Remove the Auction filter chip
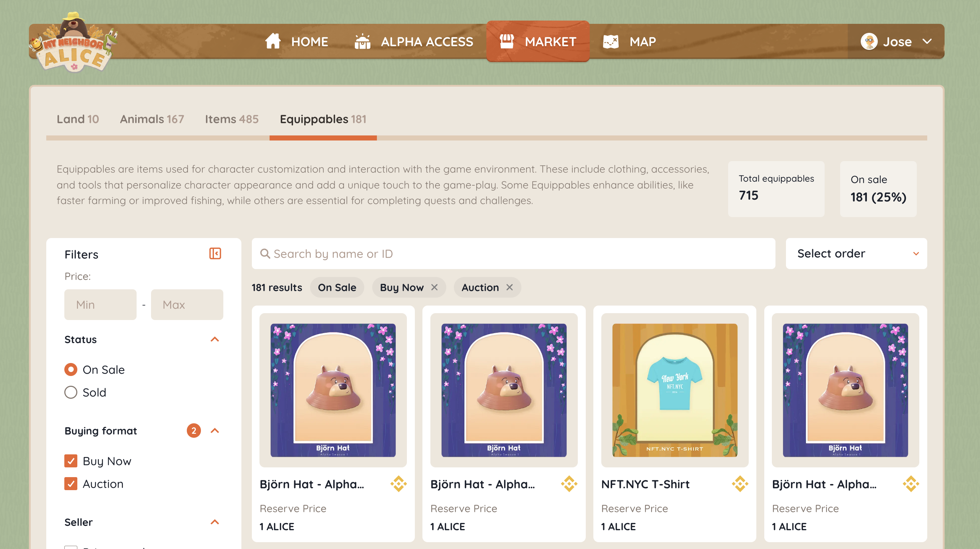The image size is (980, 549). coord(510,288)
